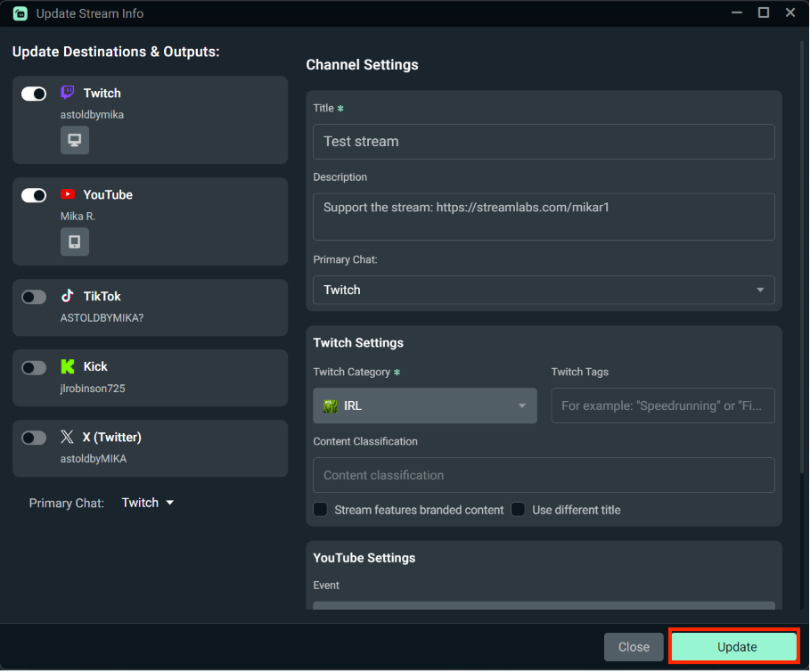The height and width of the screenshot is (672, 810).
Task: Click the Description text area
Action: coord(544,217)
